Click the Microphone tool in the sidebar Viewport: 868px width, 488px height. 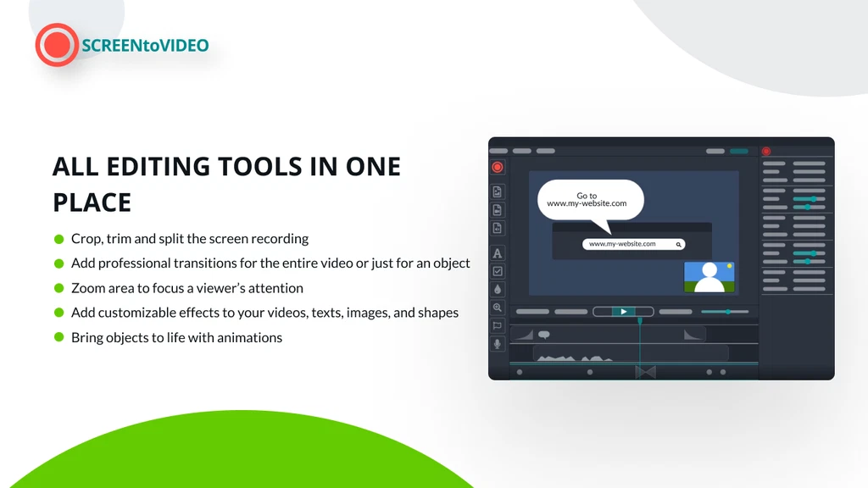tap(497, 344)
